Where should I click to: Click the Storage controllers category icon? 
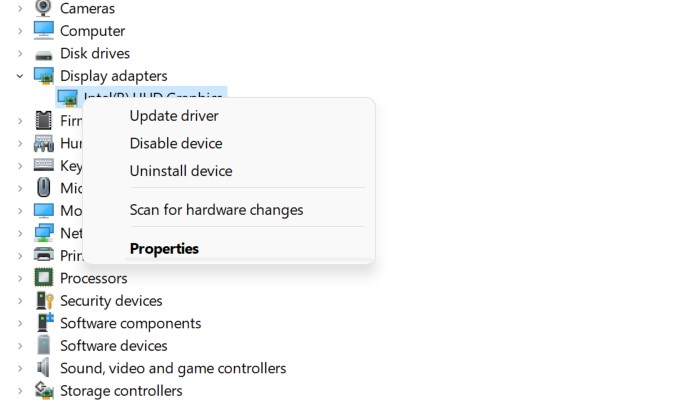pos(44,391)
